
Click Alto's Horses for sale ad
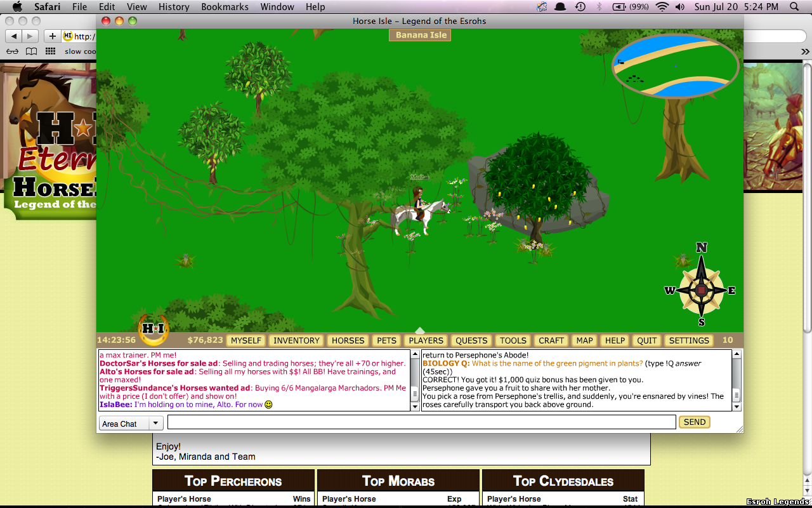coord(147,372)
